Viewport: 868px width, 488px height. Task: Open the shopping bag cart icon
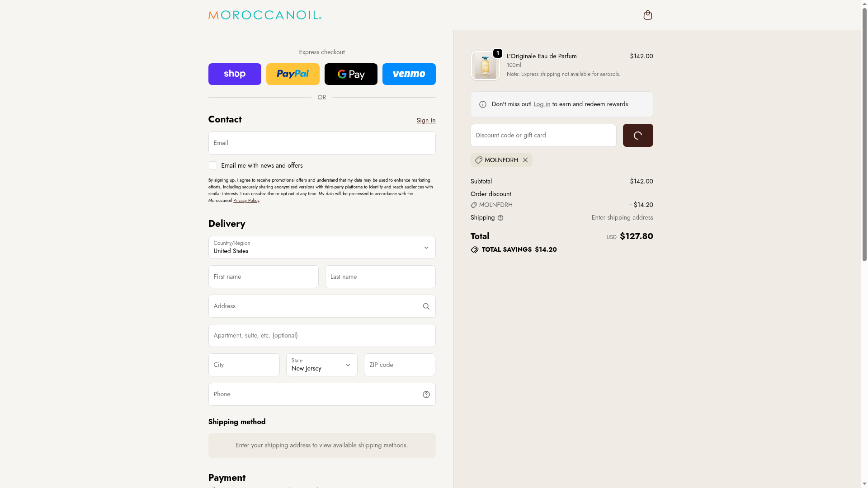point(647,15)
